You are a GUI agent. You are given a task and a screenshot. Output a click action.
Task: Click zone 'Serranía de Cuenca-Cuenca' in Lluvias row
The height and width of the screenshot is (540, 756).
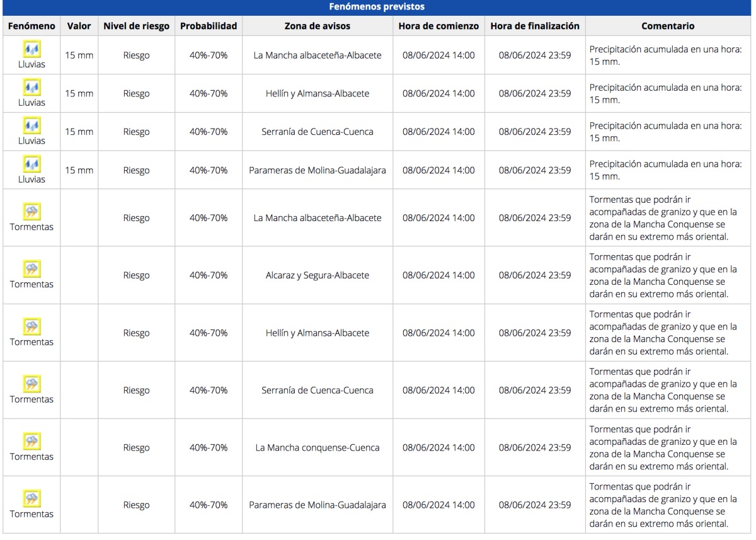pos(318,132)
